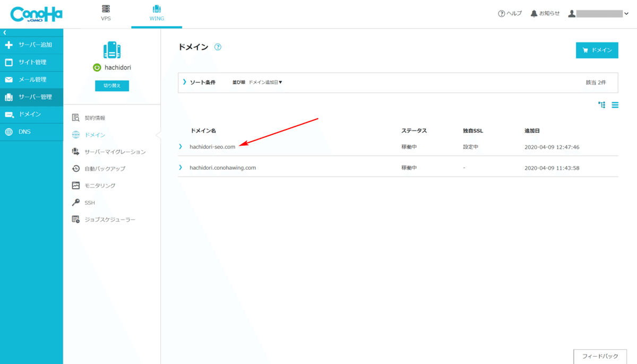Click the ドメイン cart button
The image size is (637, 364).
(597, 50)
